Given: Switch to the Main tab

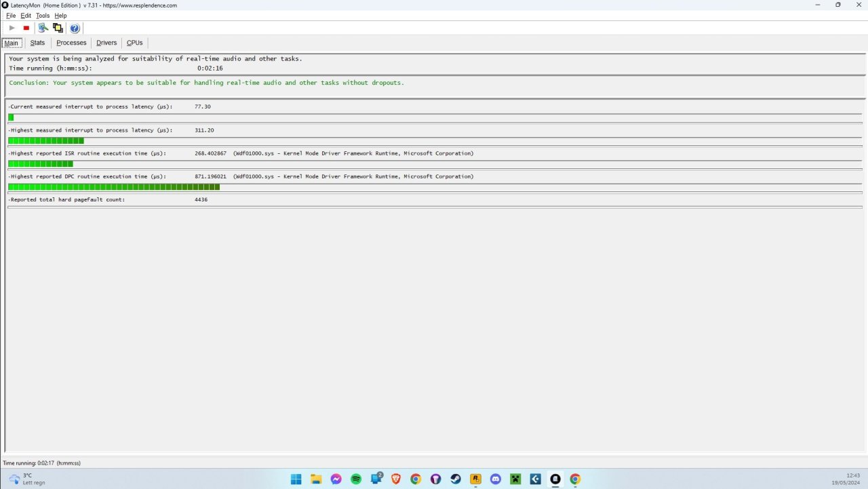Looking at the screenshot, I should pyautogui.click(x=12, y=43).
